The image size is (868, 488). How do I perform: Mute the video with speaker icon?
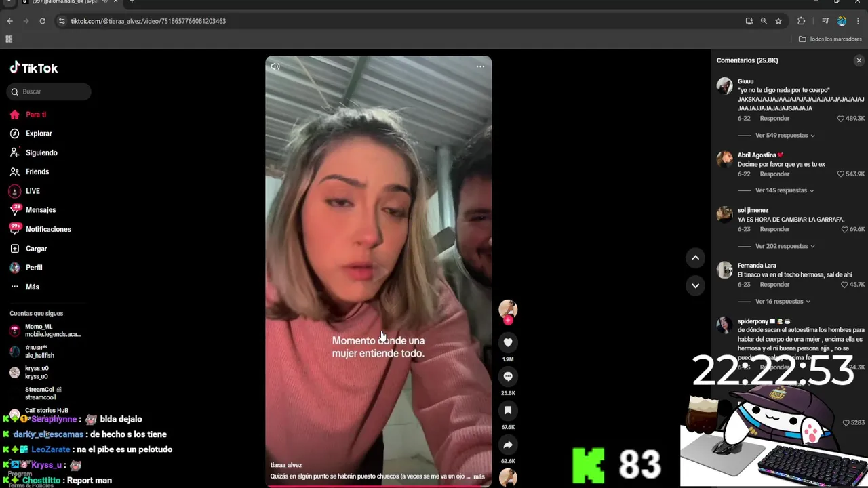275,66
